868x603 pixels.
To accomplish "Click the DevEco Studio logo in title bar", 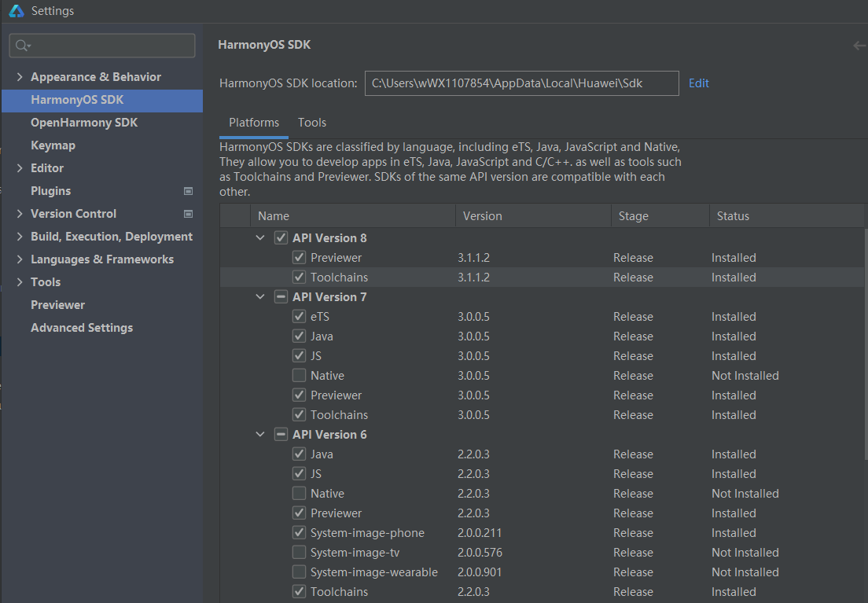I will click(x=17, y=11).
